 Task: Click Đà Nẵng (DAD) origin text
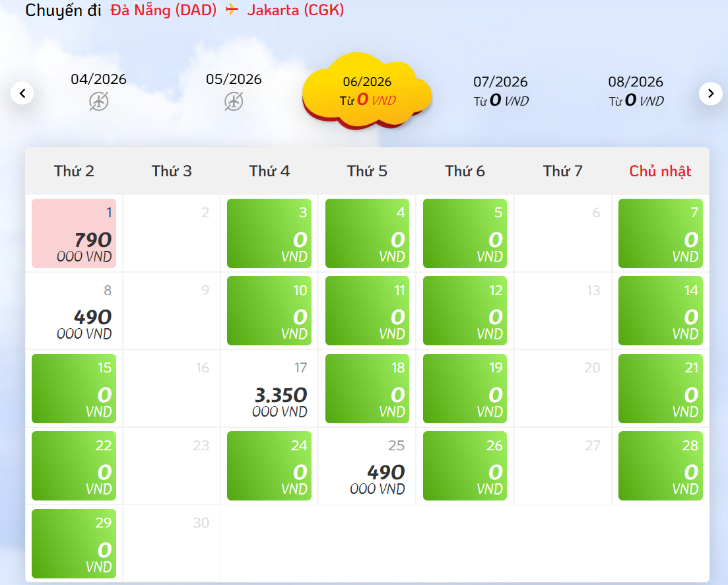pyautogui.click(x=163, y=11)
